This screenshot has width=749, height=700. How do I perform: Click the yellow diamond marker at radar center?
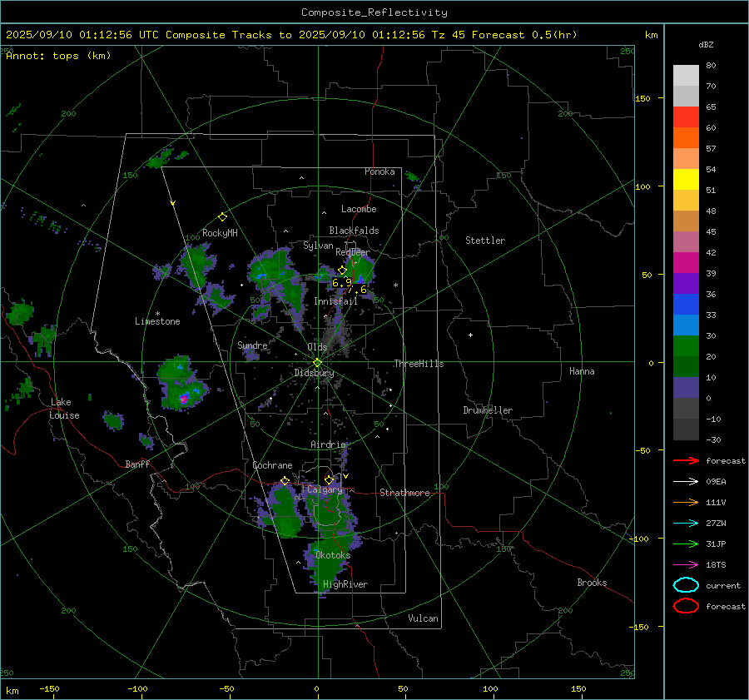317,363
